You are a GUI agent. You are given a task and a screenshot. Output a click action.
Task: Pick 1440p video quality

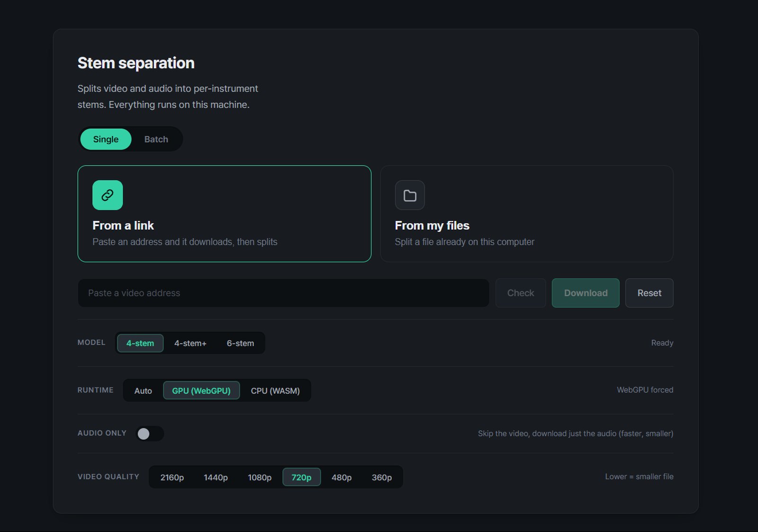[216, 477]
